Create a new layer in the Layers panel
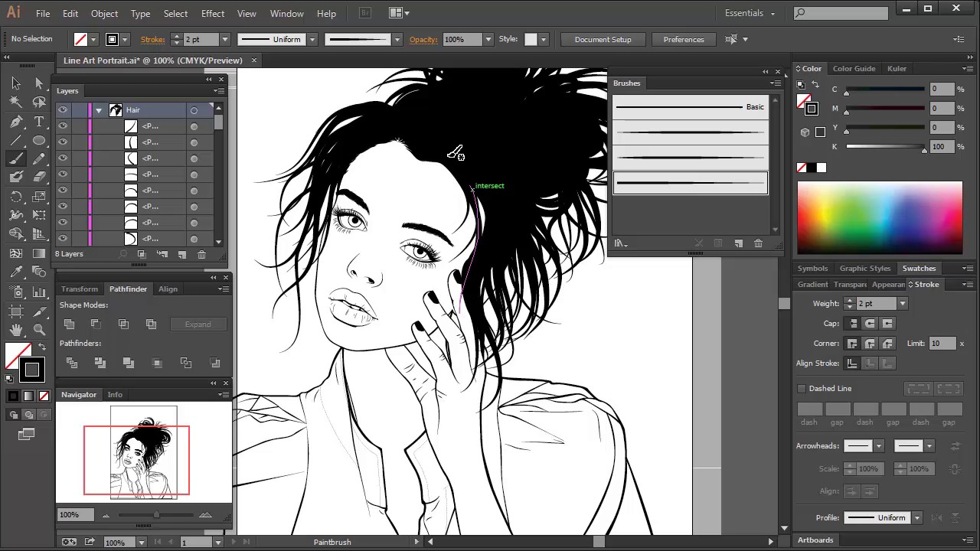 [x=181, y=254]
